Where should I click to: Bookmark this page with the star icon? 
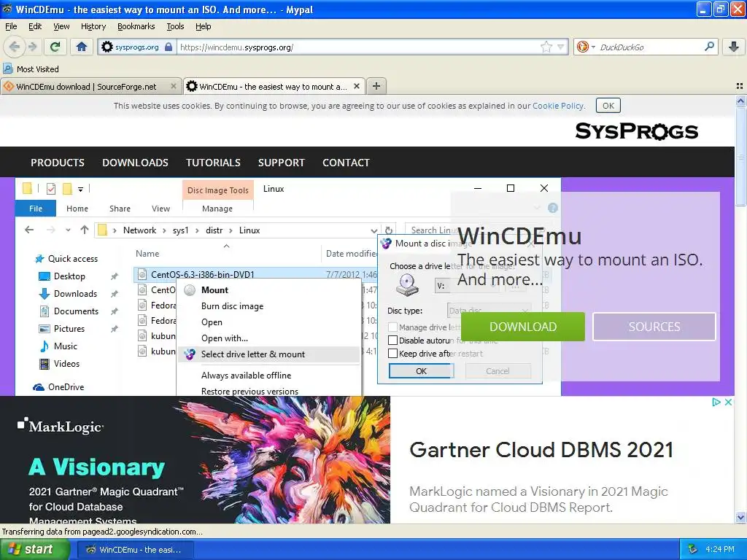[x=546, y=47]
